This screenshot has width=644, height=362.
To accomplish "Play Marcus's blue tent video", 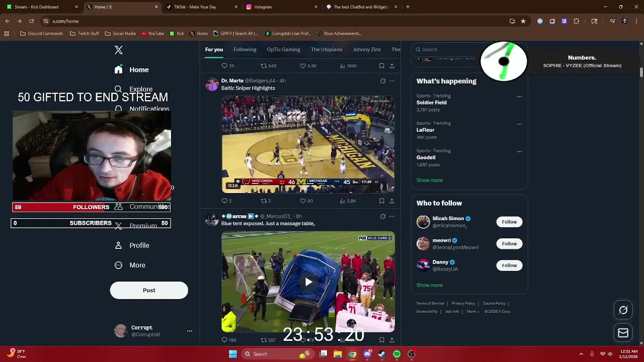I will pyautogui.click(x=308, y=282).
